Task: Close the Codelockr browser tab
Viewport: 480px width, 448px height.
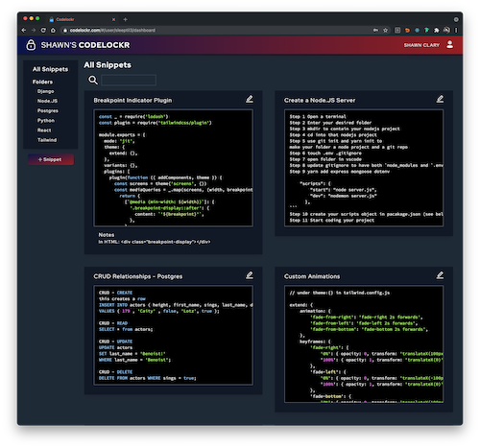Action: [113, 19]
